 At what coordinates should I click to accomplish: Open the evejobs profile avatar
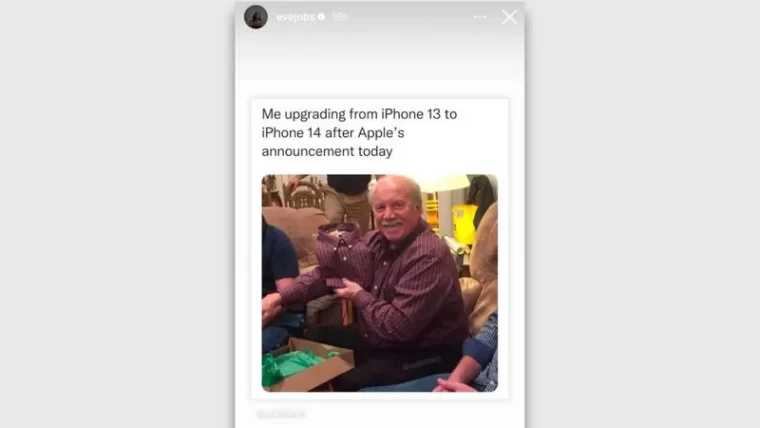255,17
